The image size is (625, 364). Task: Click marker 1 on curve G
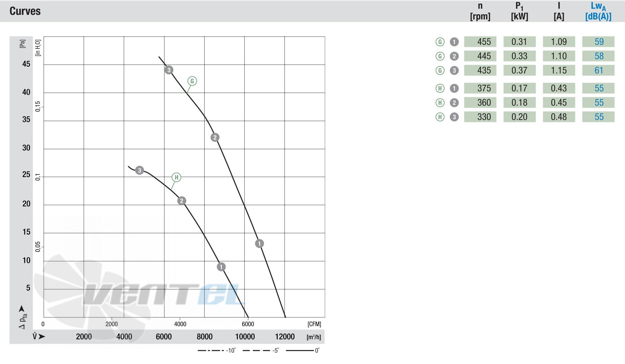point(259,243)
